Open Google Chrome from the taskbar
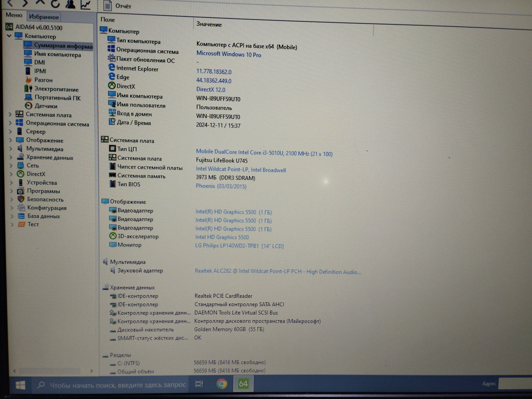The height and width of the screenshot is (399, 532). coord(221,384)
